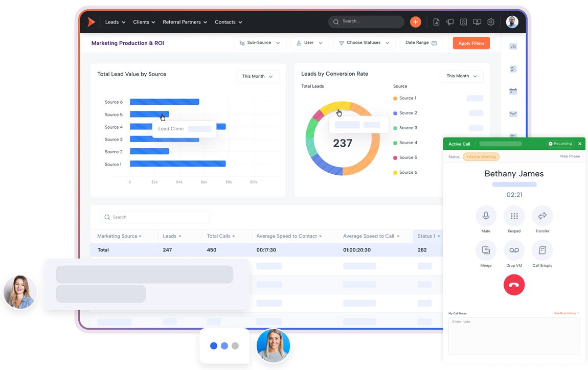Click the table Search input field

[x=155, y=217]
